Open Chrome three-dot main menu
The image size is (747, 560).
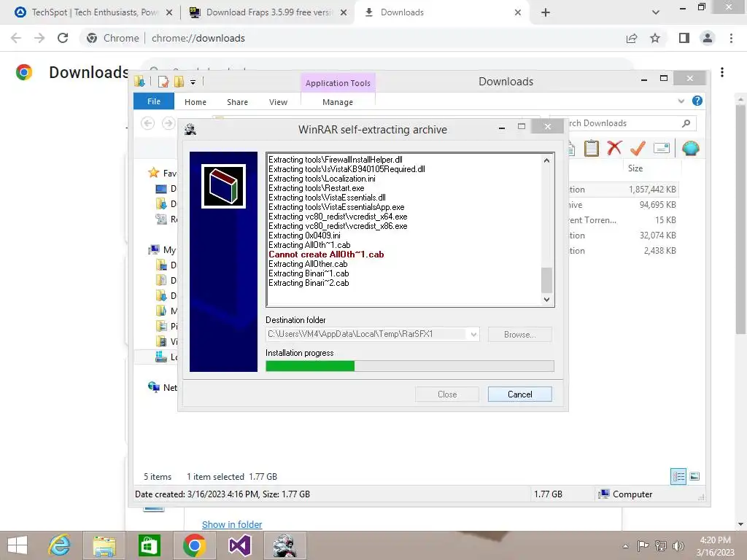(x=731, y=38)
